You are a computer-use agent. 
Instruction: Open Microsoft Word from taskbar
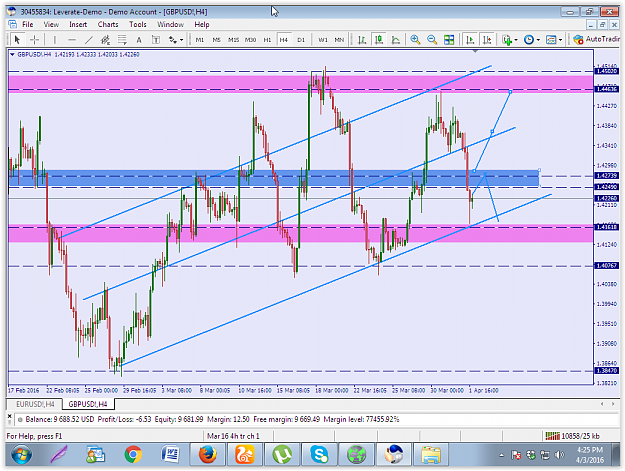coord(170,455)
